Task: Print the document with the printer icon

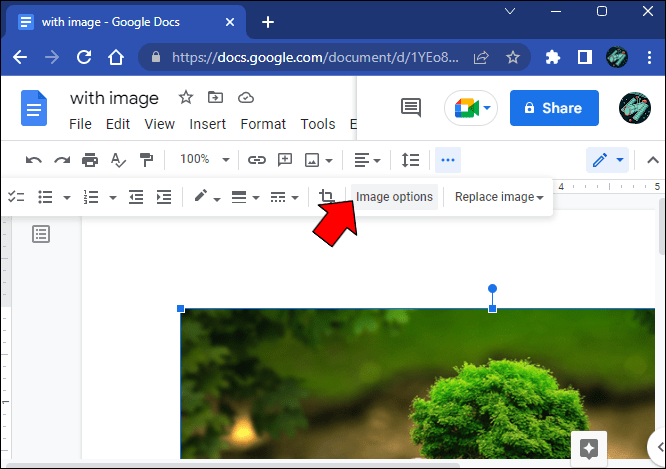Action: click(90, 160)
